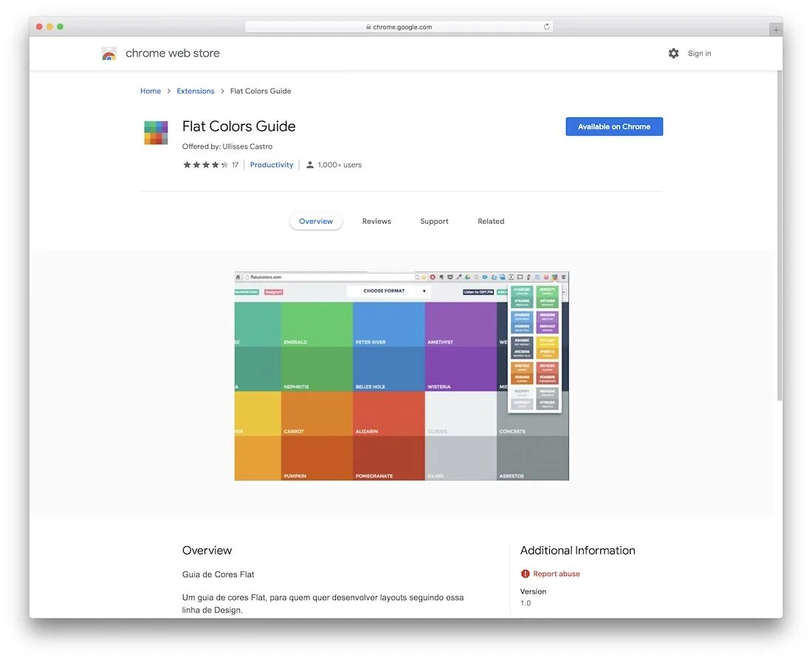Click the 'Offered by: Ullisses Castro' text
The width and height of the screenshot is (812, 660).
click(x=227, y=147)
